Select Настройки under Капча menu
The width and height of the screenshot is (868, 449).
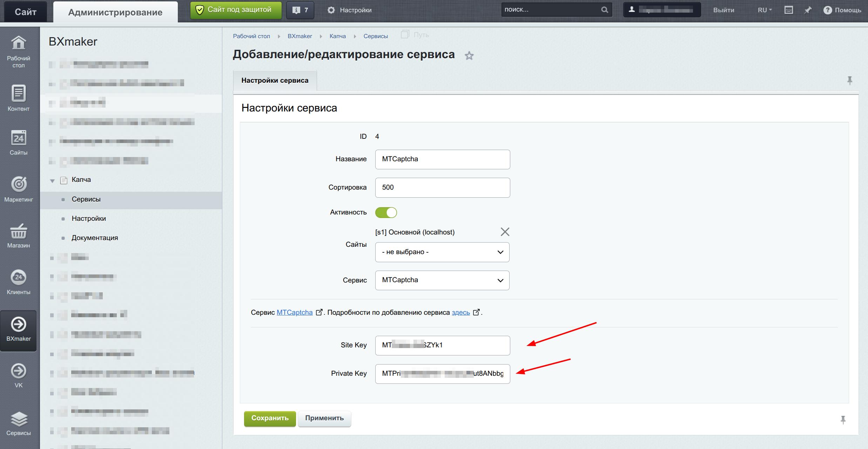89,218
